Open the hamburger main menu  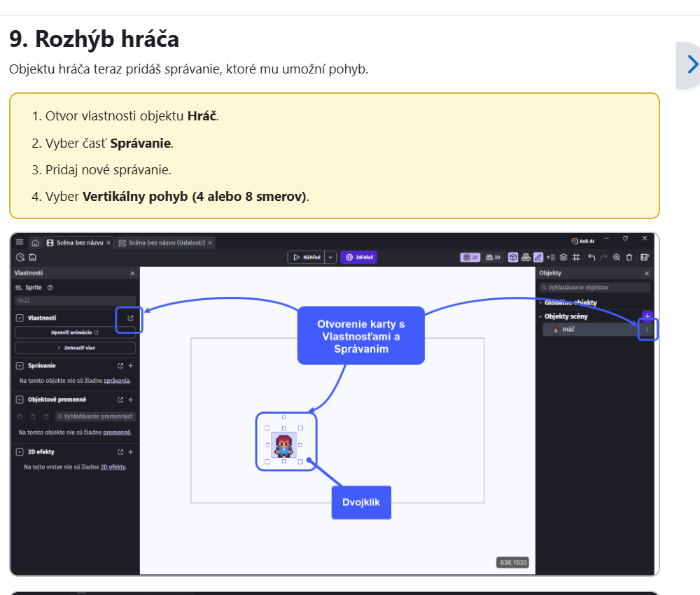point(20,242)
